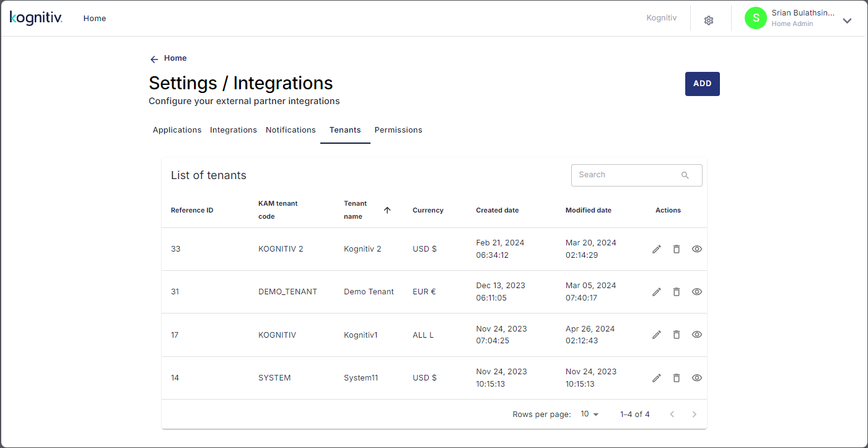Go to the next page arrow

695,414
